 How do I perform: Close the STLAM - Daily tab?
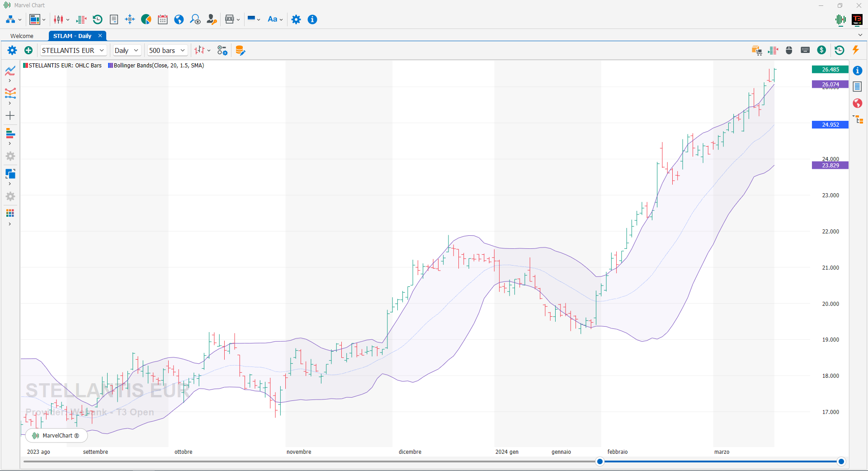(100, 36)
